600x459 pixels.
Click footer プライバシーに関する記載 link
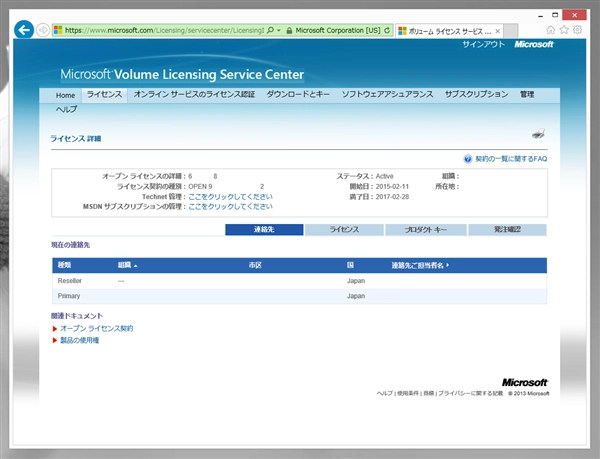click(x=471, y=393)
